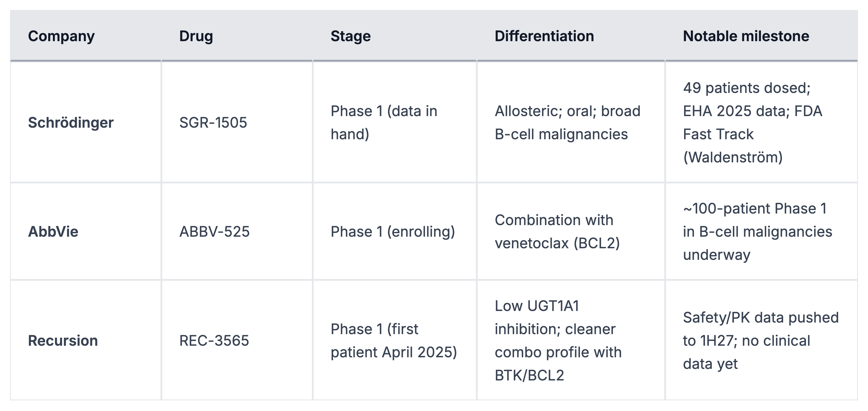The image size is (868, 411).
Task: Click the Low UGT1A1 inhibition cell
Action: 558,341
